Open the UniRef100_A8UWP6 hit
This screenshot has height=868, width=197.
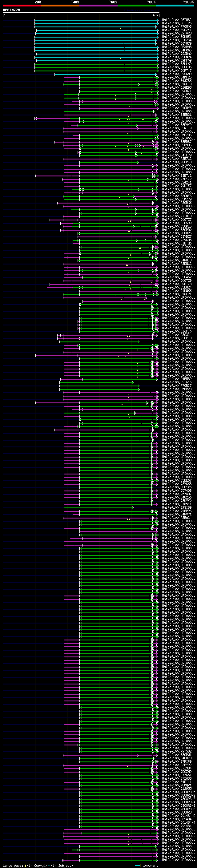(177, 233)
